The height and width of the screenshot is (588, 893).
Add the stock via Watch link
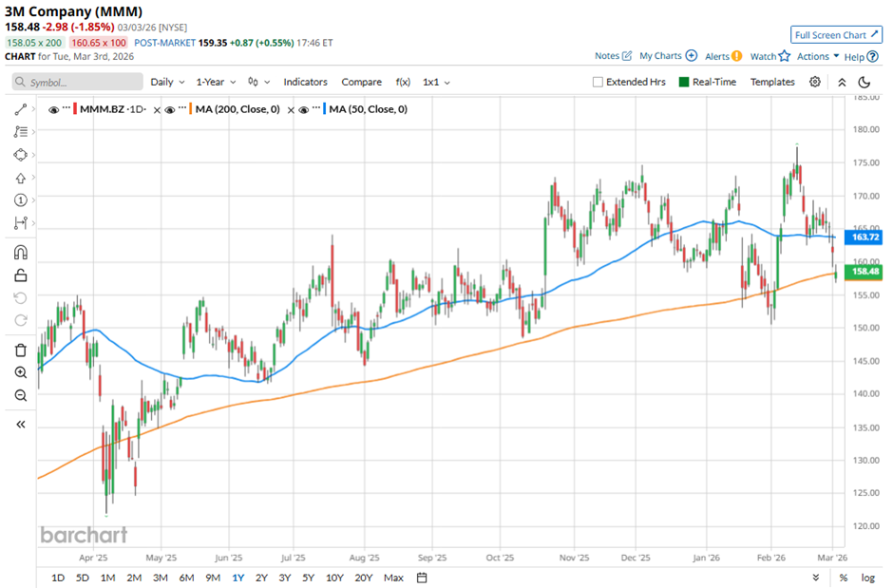tap(769, 57)
